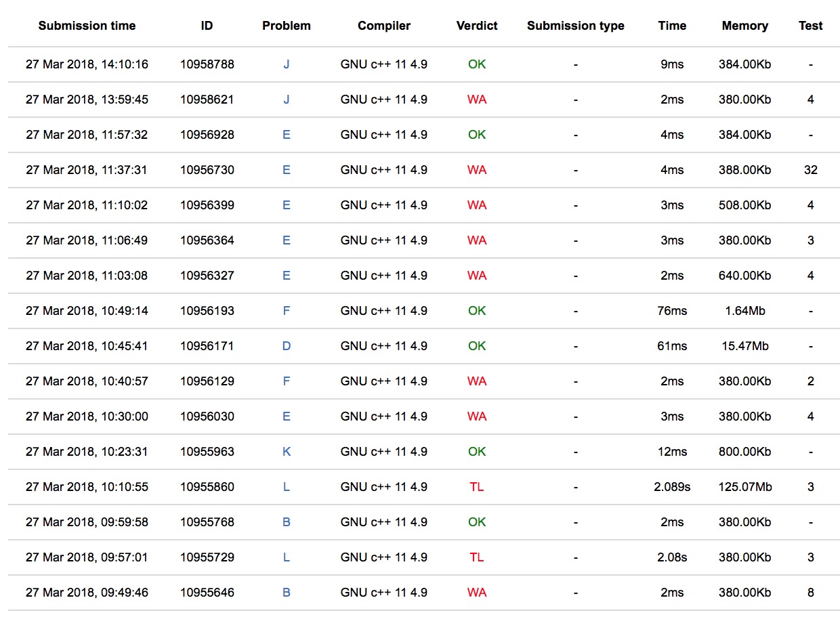Open problem D link for submission 10956171
840x619 pixels.
[x=286, y=346]
